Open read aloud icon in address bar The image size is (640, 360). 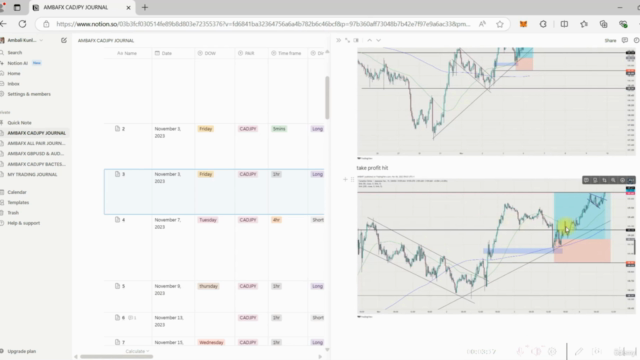click(482, 24)
